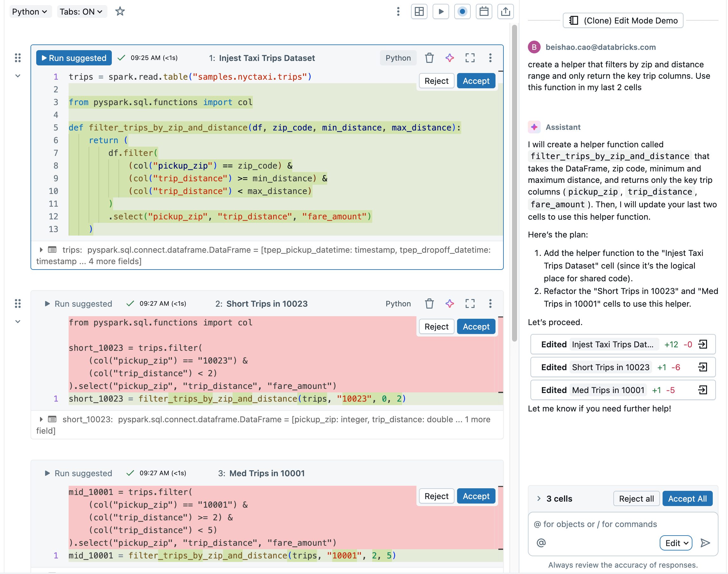This screenshot has height=574, width=728.
Task: Expand cell 1 to fullscreen focus mode
Action: click(x=470, y=58)
